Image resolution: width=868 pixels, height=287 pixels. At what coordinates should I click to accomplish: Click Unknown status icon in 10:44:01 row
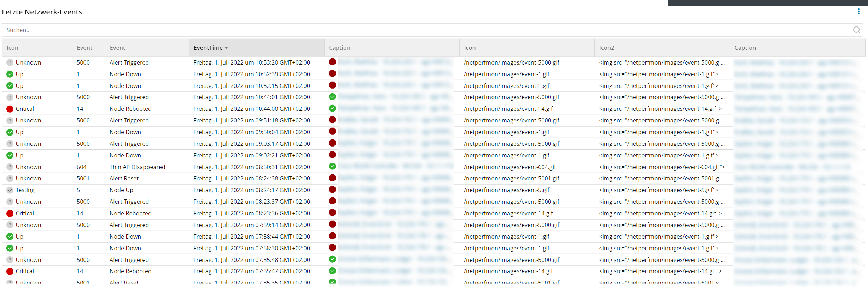[10, 97]
